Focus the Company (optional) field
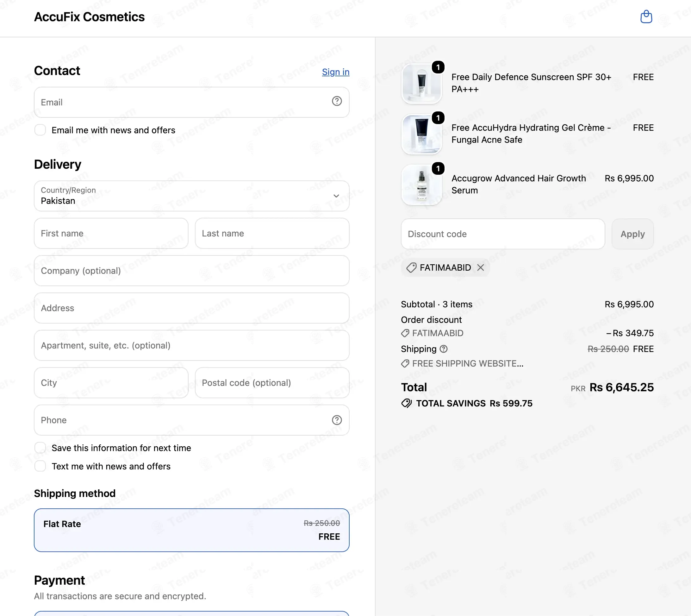The width and height of the screenshot is (691, 616). click(191, 271)
